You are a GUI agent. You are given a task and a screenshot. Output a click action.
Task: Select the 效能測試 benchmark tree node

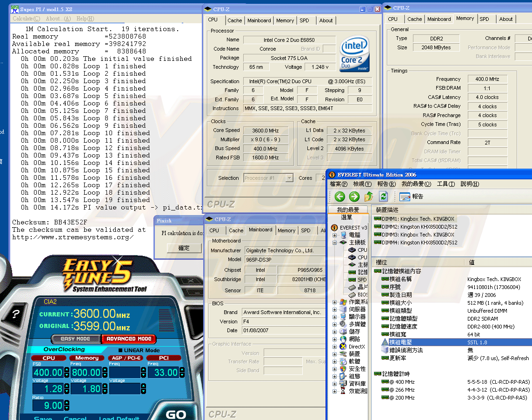(353, 391)
